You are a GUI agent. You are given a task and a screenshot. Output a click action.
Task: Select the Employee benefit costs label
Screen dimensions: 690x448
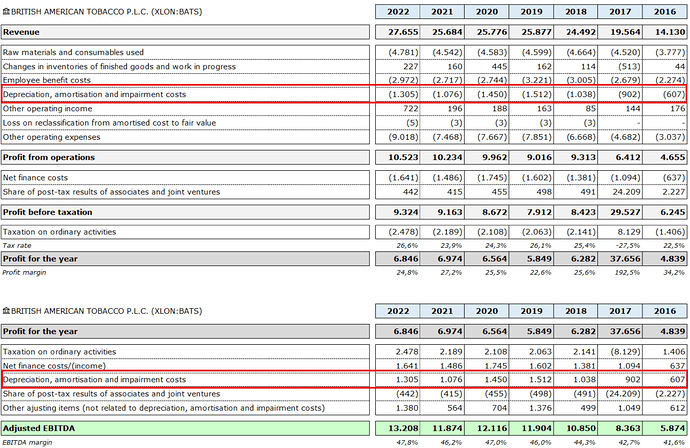(x=46, y=80)
